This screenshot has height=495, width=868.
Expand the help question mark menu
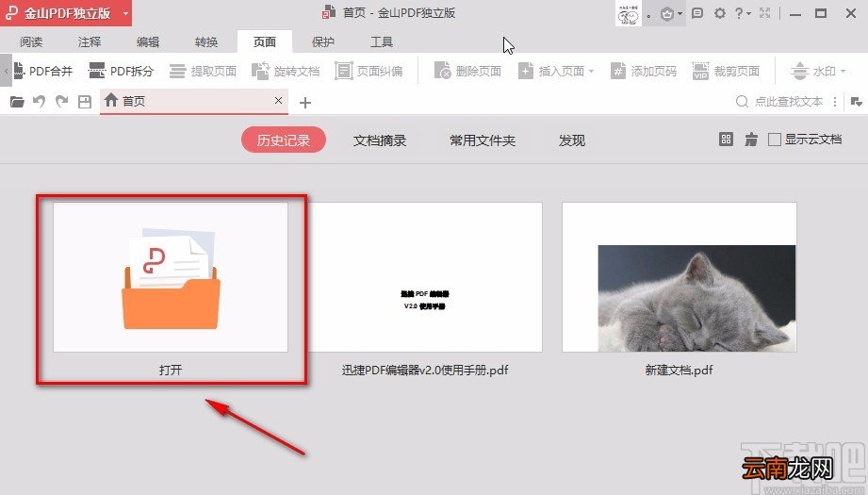743,13
